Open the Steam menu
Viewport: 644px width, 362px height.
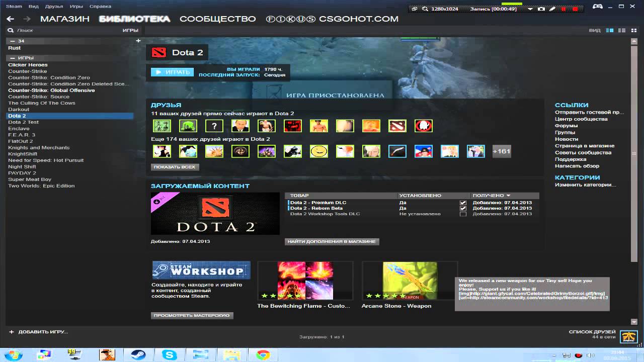tap(14, 7)
